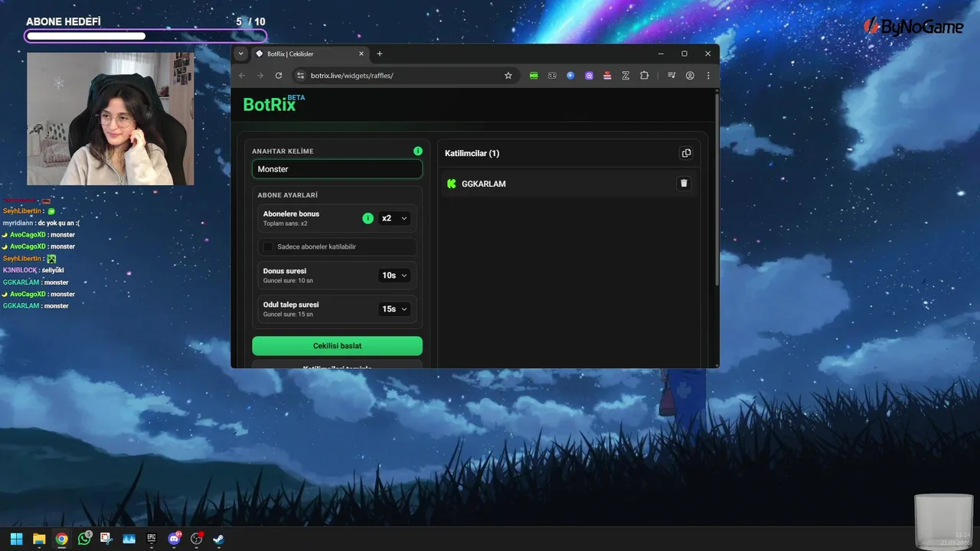
Task: Click GGKARLAM in the participants list
Action: (x=483, y=184)
